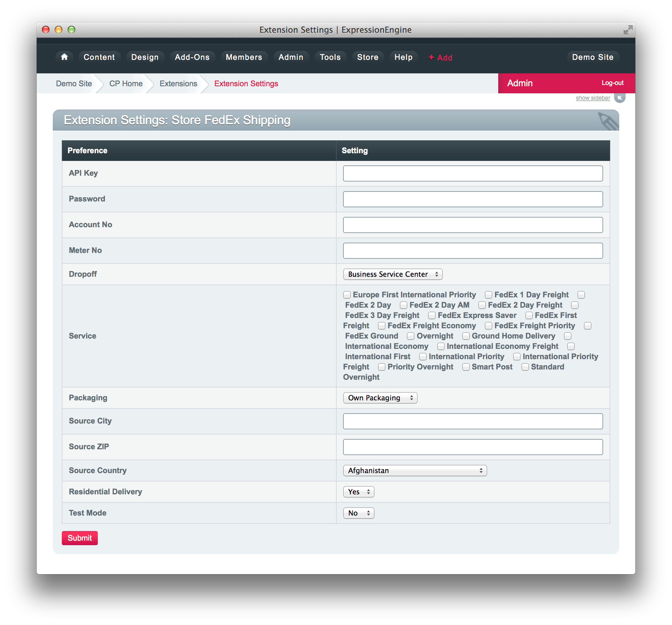Check the Overnight service checkbox
Image resolution: width=672 pixels, height=625 pixels.
pyautogui.click(x=410, y=336)
